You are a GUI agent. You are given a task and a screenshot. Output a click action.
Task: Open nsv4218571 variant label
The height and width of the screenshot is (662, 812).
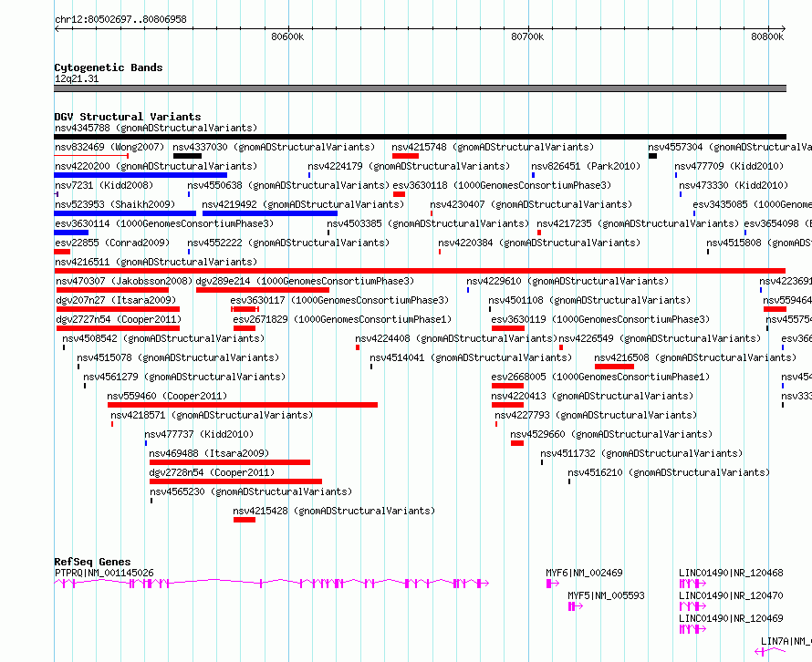(212, 415)
